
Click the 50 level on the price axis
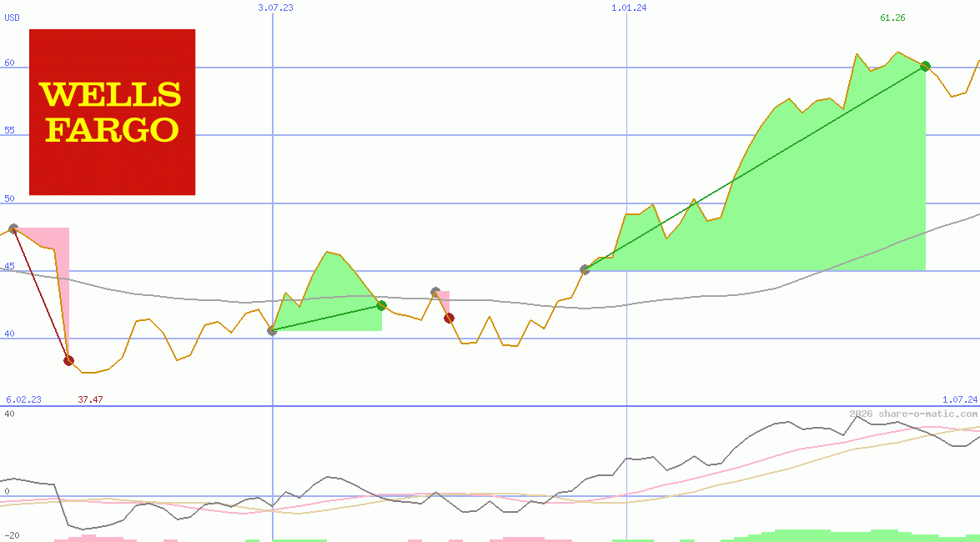pyautogui.click(x=8, y=199)
